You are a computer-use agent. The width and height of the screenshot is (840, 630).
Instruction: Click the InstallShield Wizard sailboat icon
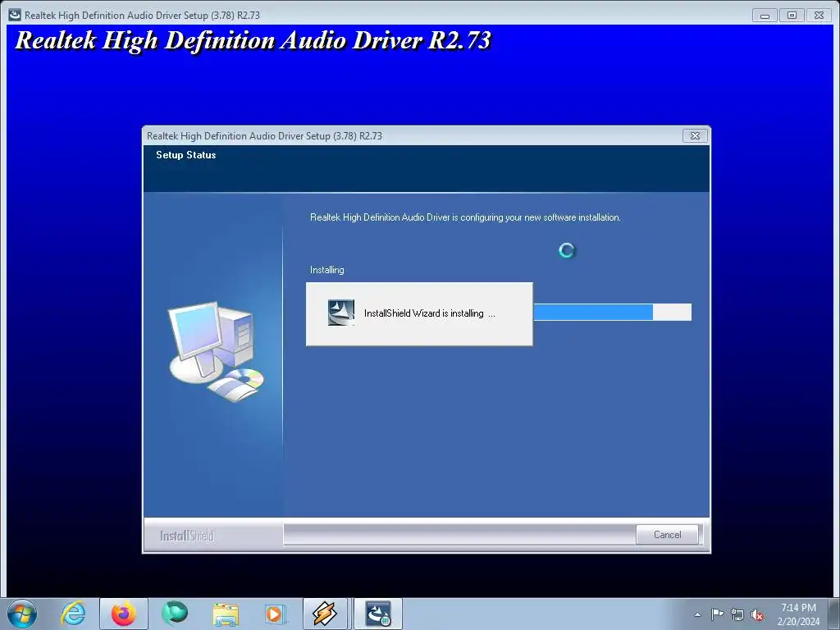340,313
